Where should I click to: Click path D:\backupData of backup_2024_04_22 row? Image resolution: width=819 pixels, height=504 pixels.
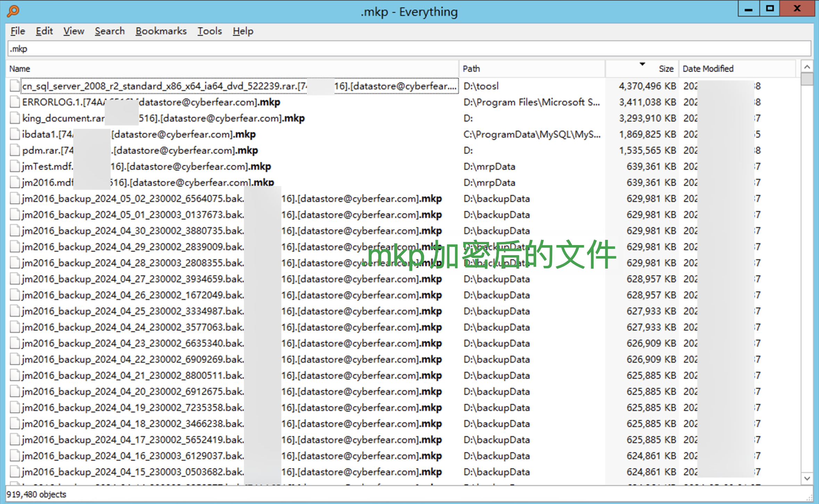click(x=496, y=359)
